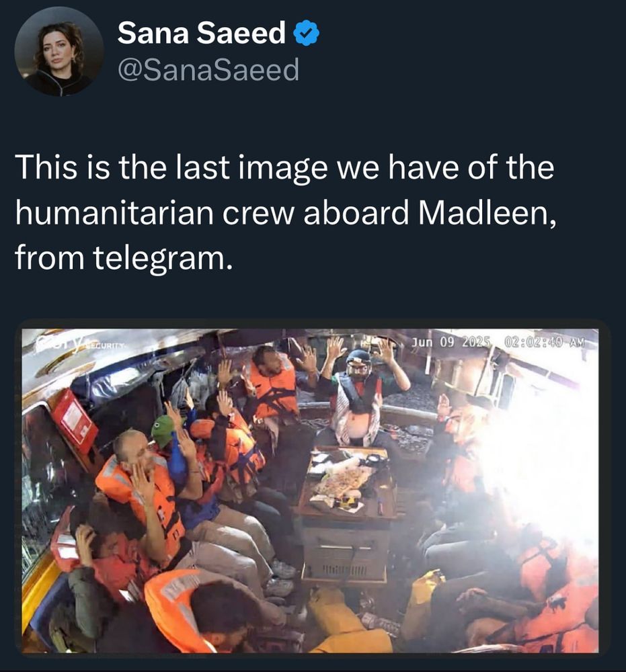626x672 pixels.
Task: Click the wooden table in photo center
Action: coord(346,482)
